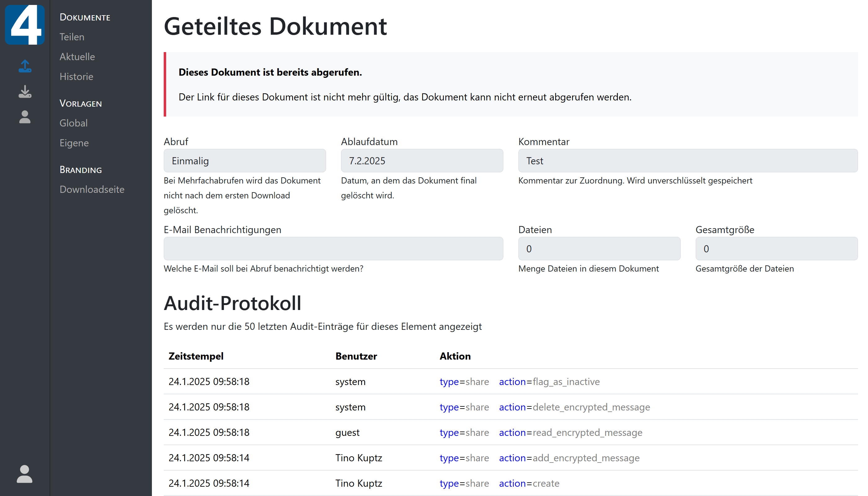The image size is (868, 496).
Task: Click the "action" link for read_encrypted_message
Action: coord(512,432)
